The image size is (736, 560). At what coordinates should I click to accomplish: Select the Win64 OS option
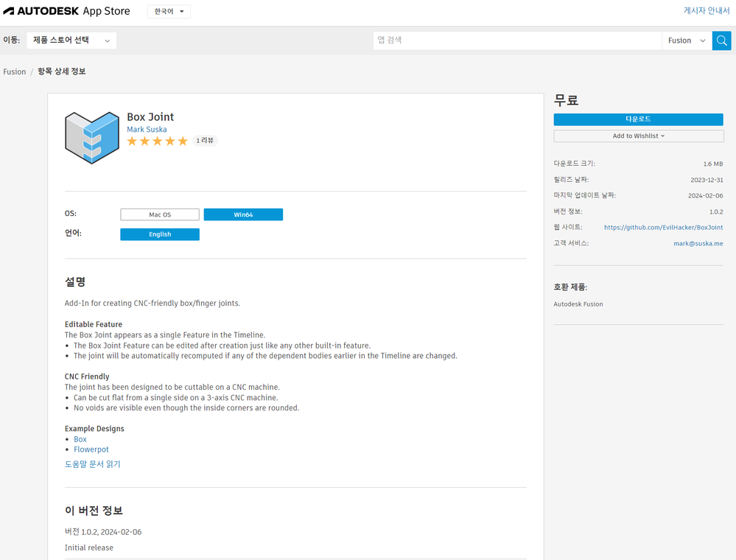tap(243, 214)
